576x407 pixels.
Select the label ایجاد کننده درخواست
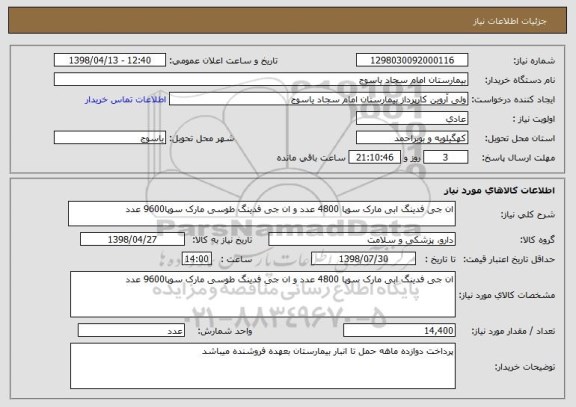tap(513, 100)
